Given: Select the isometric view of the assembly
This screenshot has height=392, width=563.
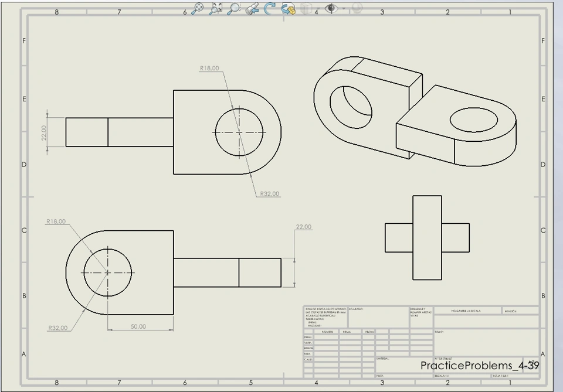Looking at the screenshot, I should (415, 111).
